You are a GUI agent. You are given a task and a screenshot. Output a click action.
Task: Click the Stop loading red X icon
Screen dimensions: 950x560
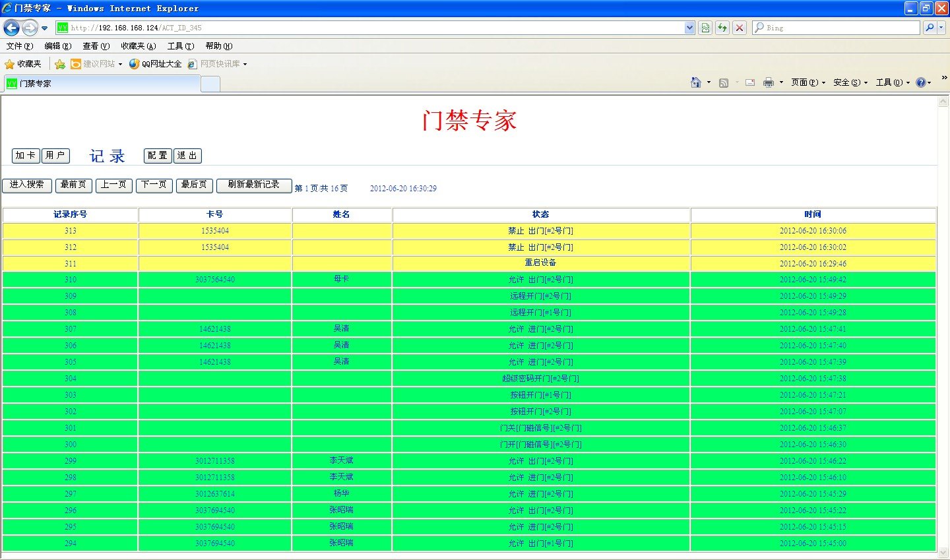point(740,28)
